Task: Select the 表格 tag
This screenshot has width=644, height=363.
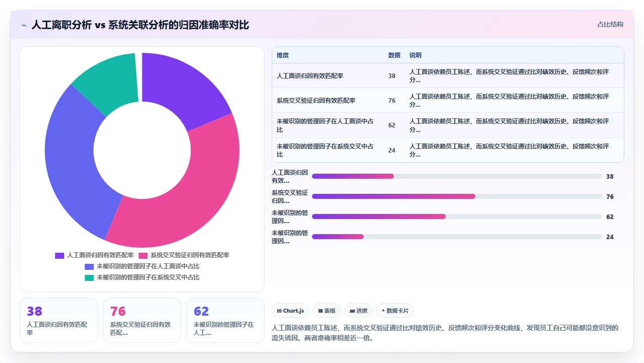Action: tap(327, 311)
